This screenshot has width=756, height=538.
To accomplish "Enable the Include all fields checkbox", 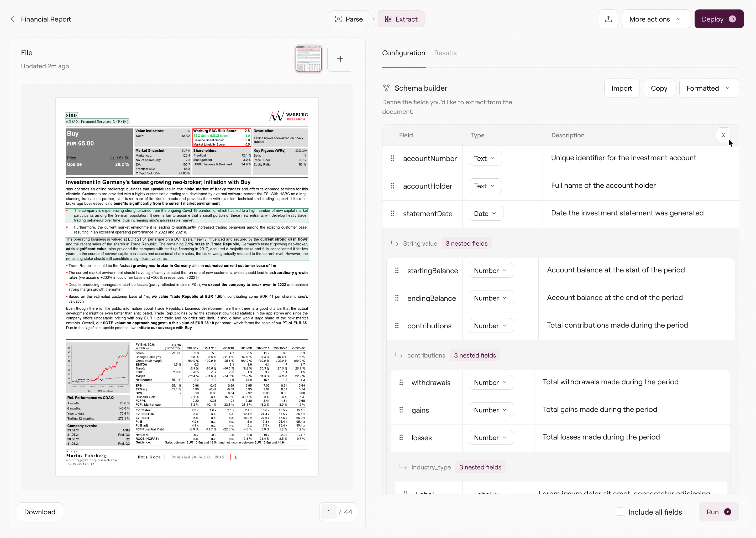I will coord(620,511).
